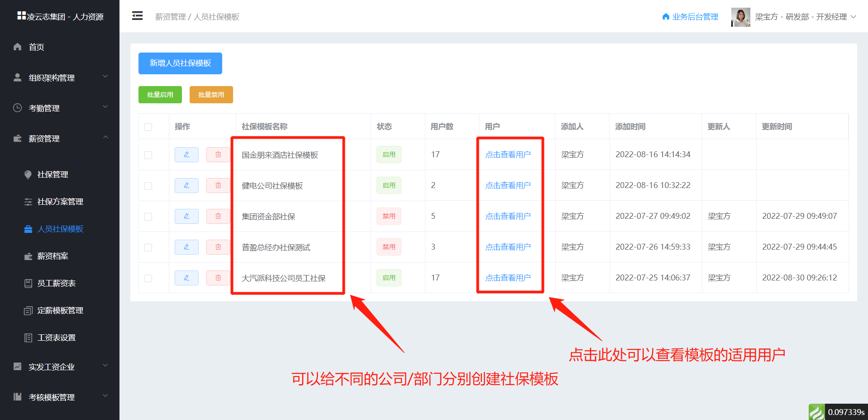Edit the 普盈总经办社保测试 row
The width and height of the screenshot is (868, 420).
pyautogui.click(x=186, y=247)
